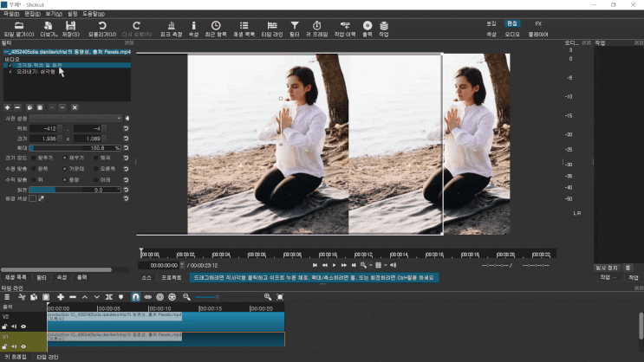Click the timeline Cut scissors icon

pyautogui.click(x=22, y=297)
